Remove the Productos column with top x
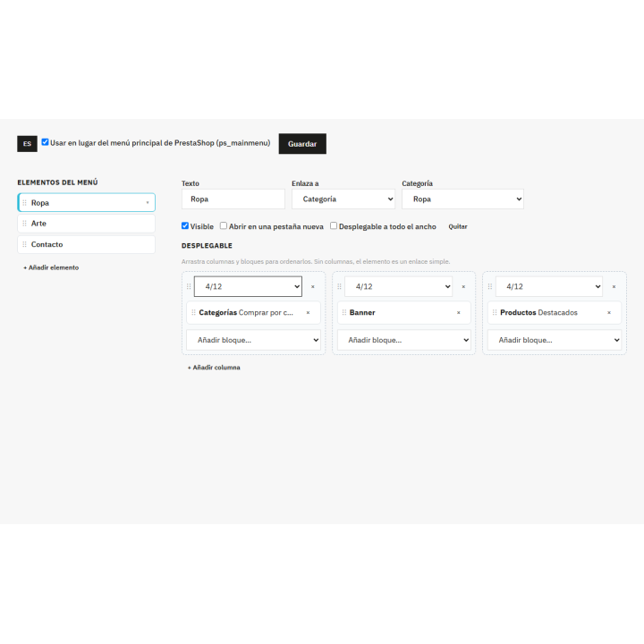Image resolution: width=644 pixels, height=644 pixels. coord(614,287)
